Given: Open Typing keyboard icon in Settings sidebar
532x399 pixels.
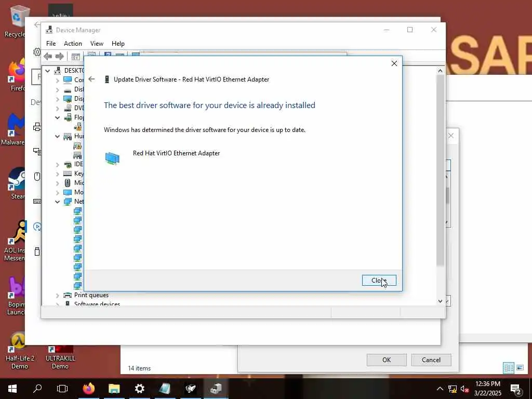Looking at the screenshot, I should pos(37,202).
